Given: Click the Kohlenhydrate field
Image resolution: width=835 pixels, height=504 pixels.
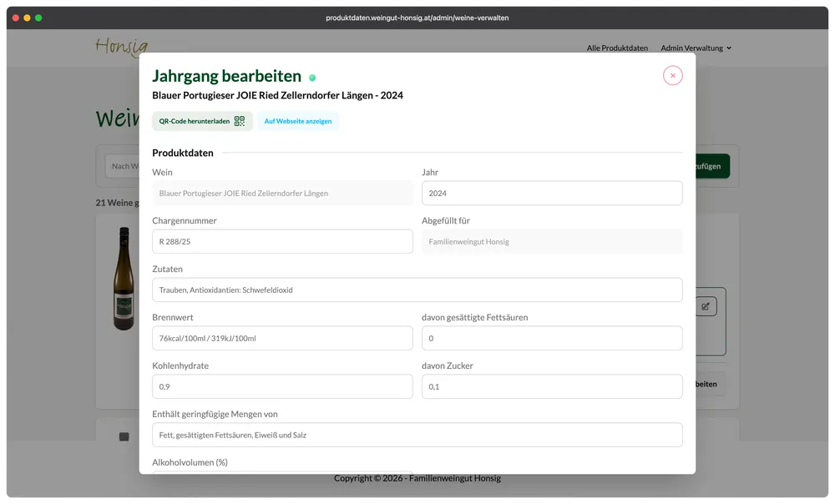Looking at the screenshot, I should point(282,387).
